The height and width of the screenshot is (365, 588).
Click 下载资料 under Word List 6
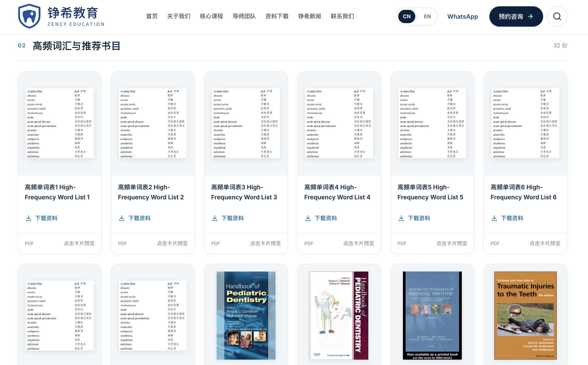[x=512, y=218]
